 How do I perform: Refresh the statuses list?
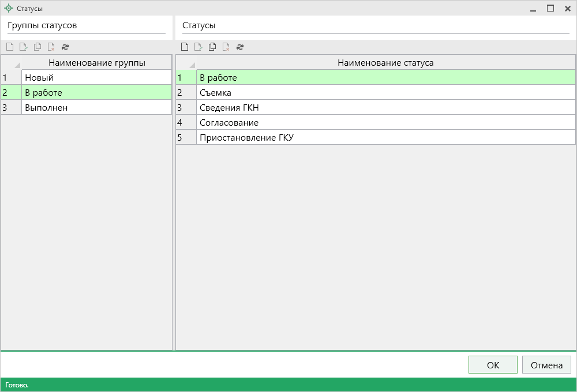point(240,47)
